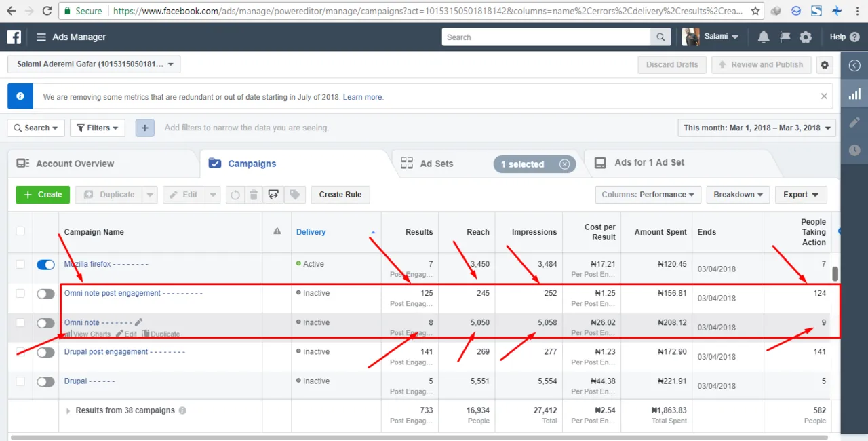Bookmark page with the star icon
Viewport: 868px width, 441px height.
(x=755, y=11)
